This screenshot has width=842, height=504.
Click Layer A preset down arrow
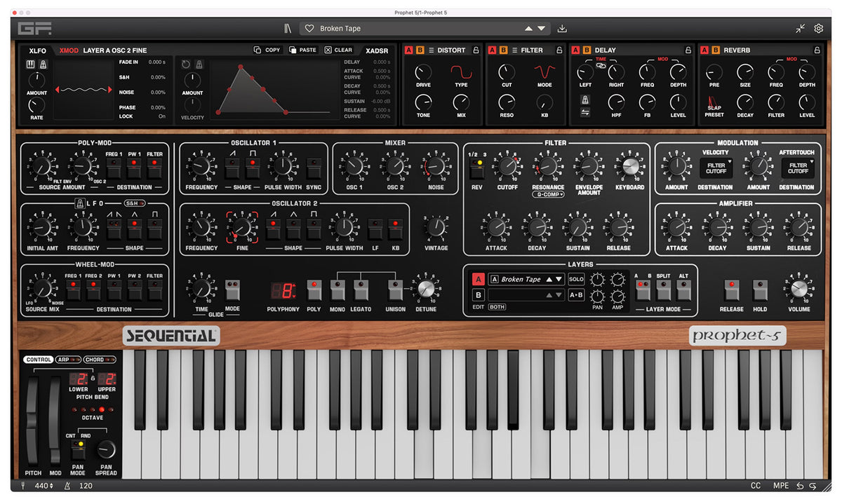click(559, 279)
